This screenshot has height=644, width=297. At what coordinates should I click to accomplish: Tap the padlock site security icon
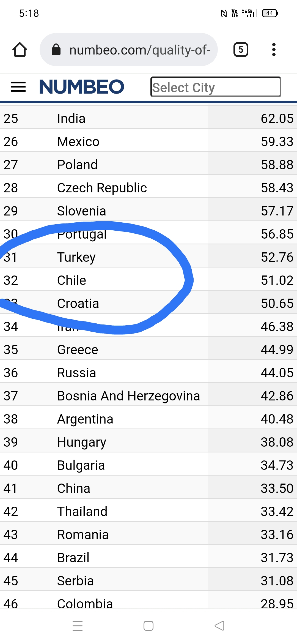click(56, 50)
